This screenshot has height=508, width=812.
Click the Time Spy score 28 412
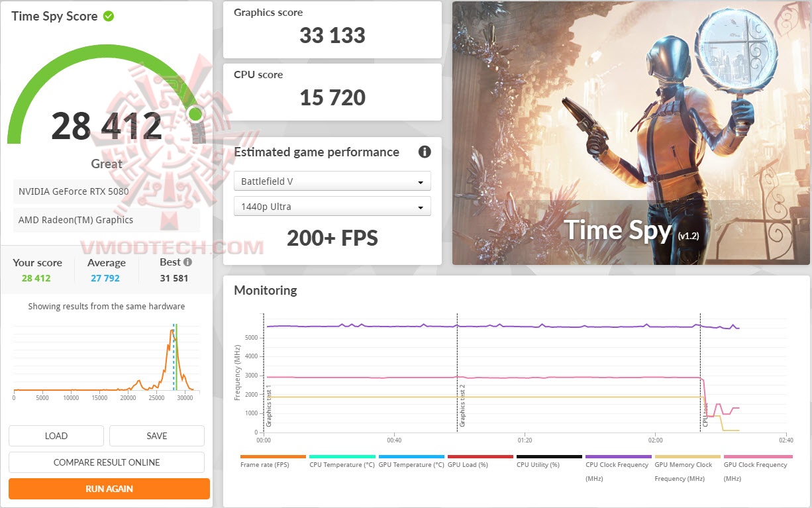(x=107, y=126)
